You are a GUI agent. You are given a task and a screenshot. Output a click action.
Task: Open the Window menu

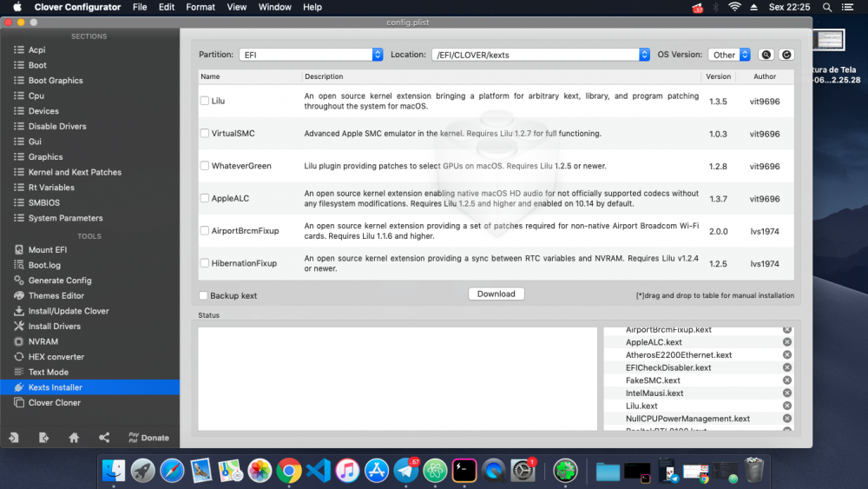coord(274,7)
